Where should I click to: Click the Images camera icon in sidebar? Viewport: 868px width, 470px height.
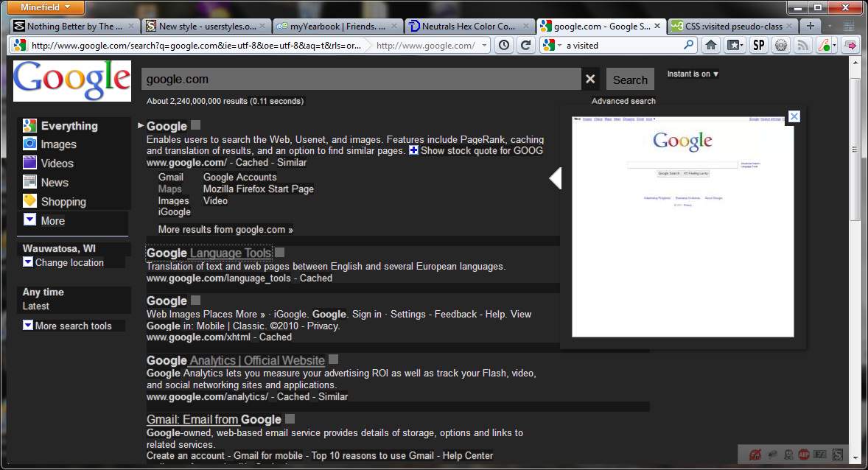30,144
